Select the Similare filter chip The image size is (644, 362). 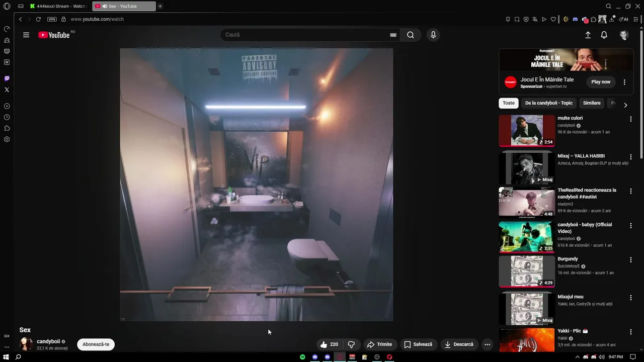point(592,103)
